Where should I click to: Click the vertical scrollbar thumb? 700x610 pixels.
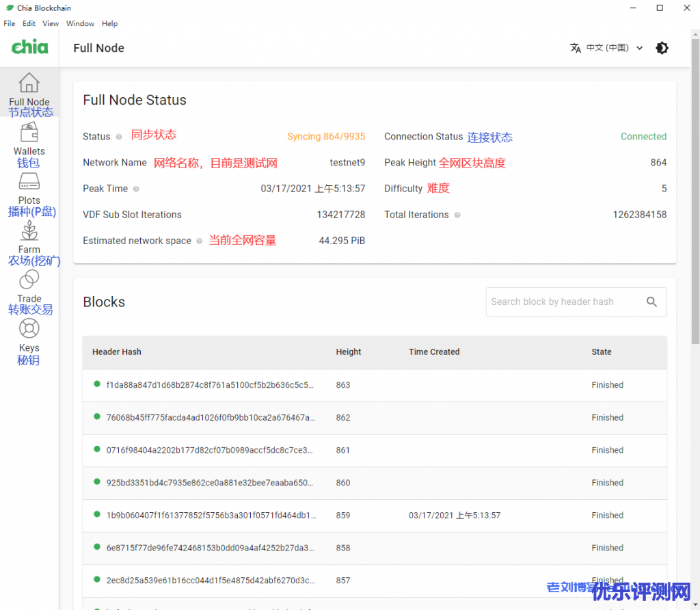coord(695,191)
